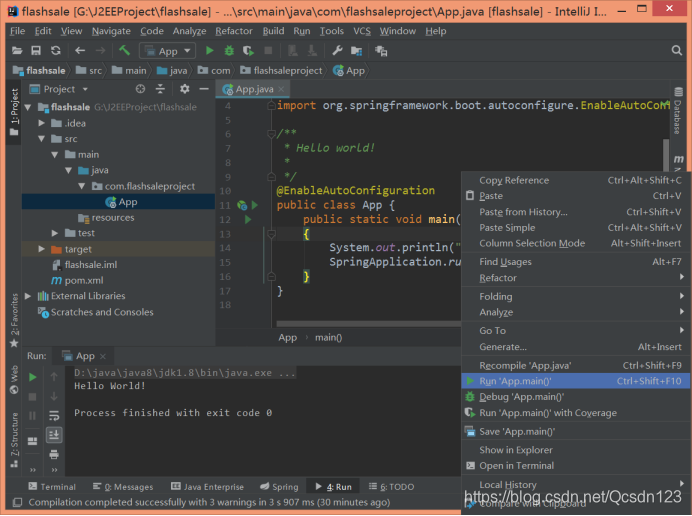Choose Find Usages in context menu
Image resolution: width=692 pixels, height=516 pixels.
point(575,262)
